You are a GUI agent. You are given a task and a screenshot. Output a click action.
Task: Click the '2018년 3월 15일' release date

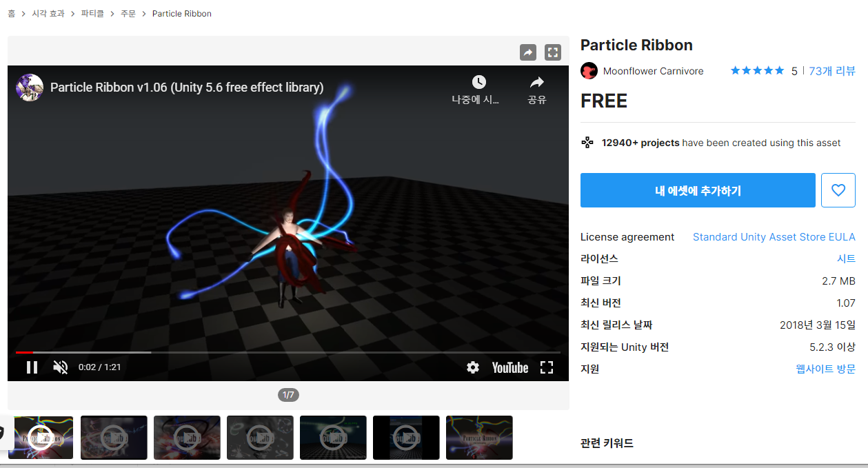pyautogui.click(x=818, y=325)
